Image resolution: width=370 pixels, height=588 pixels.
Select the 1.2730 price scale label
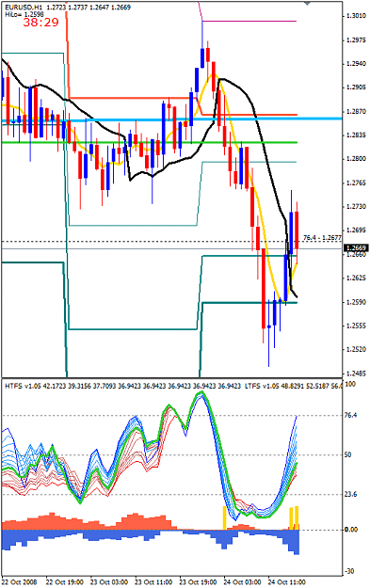click(x=355, y=207)
